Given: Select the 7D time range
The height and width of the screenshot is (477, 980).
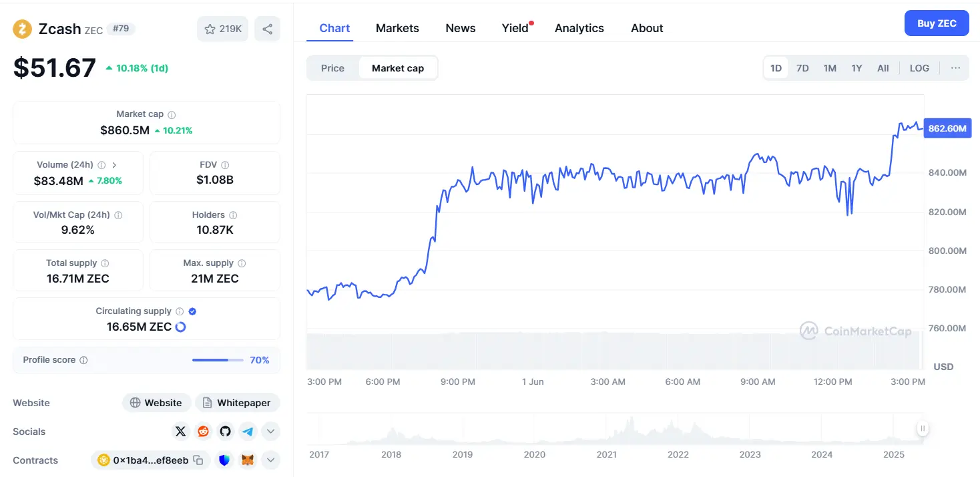Looking at the screenshot, I should (802, 68).
